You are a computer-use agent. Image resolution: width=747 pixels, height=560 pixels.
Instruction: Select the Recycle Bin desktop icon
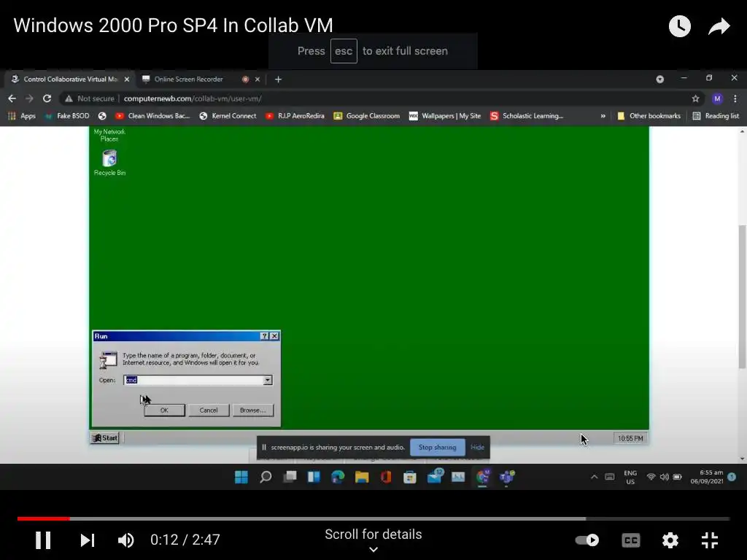[109, 163]
